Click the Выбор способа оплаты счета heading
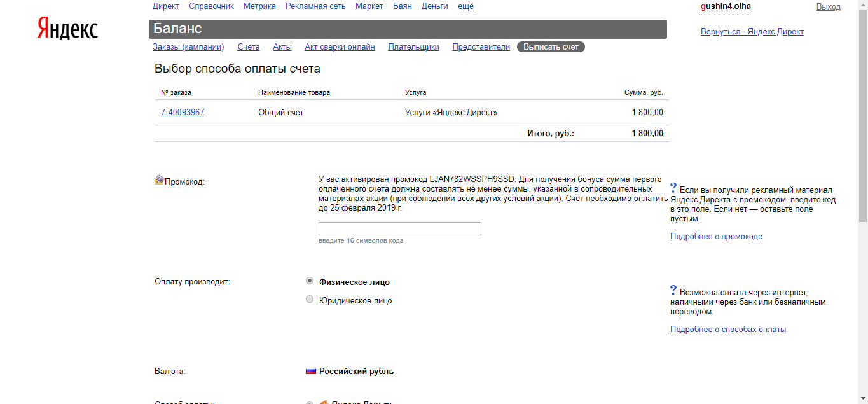The width and height of the screenshot is (868, 404). (237, 69)
